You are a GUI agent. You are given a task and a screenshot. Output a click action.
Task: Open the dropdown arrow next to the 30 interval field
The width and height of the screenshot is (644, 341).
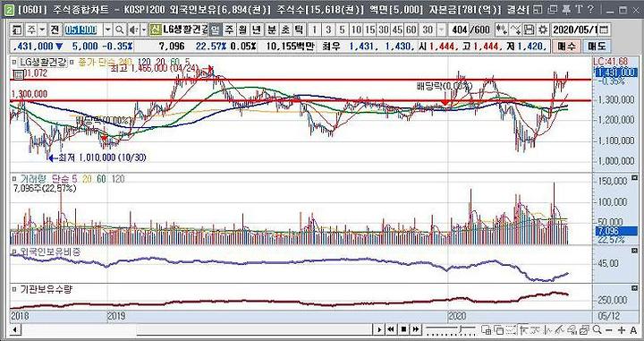pos(441,30)
